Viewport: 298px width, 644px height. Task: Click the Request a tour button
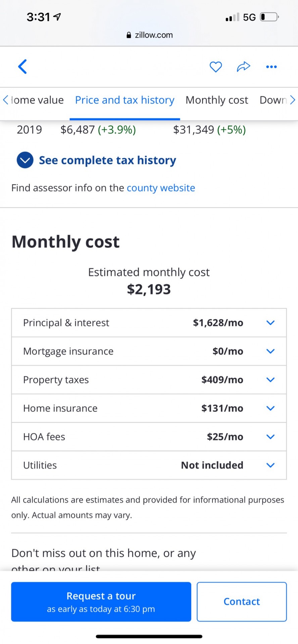101,602
